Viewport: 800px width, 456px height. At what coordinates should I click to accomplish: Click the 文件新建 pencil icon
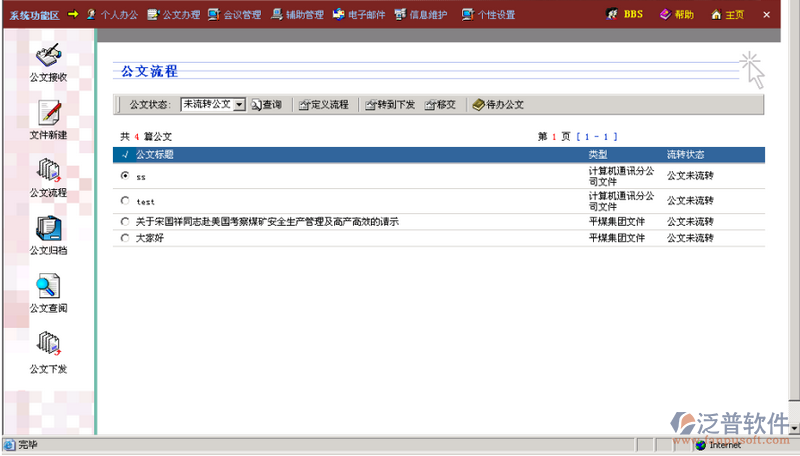click(49, 113)
